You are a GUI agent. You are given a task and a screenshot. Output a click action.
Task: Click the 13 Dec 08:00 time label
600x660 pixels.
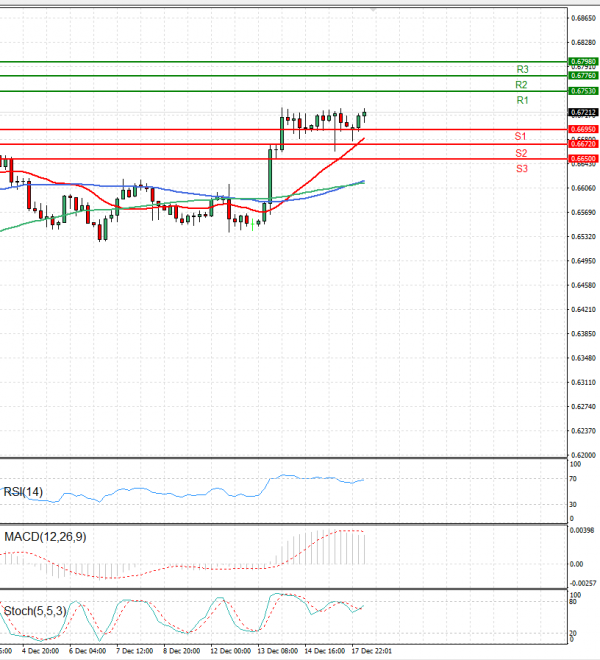coord(277,651)
